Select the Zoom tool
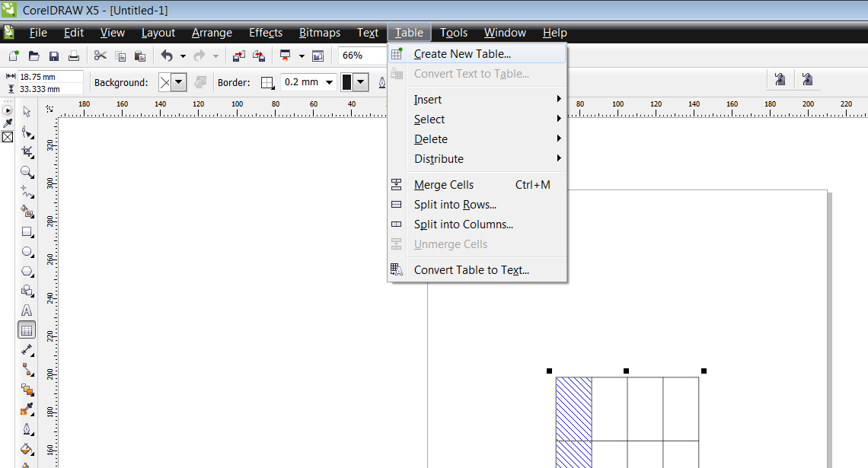Screen dimensions: 868x468 click(x=27, y=171)
